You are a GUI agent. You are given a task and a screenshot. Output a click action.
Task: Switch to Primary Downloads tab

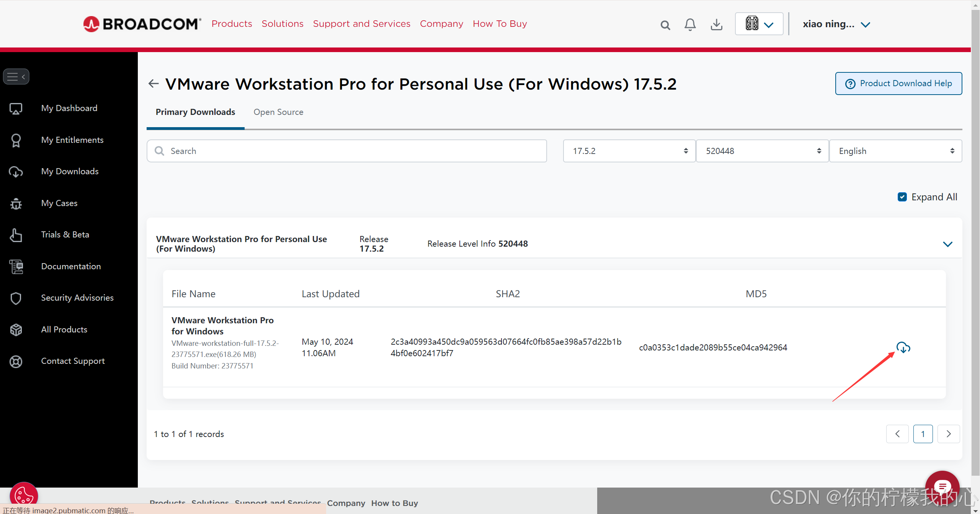(195, 112)
